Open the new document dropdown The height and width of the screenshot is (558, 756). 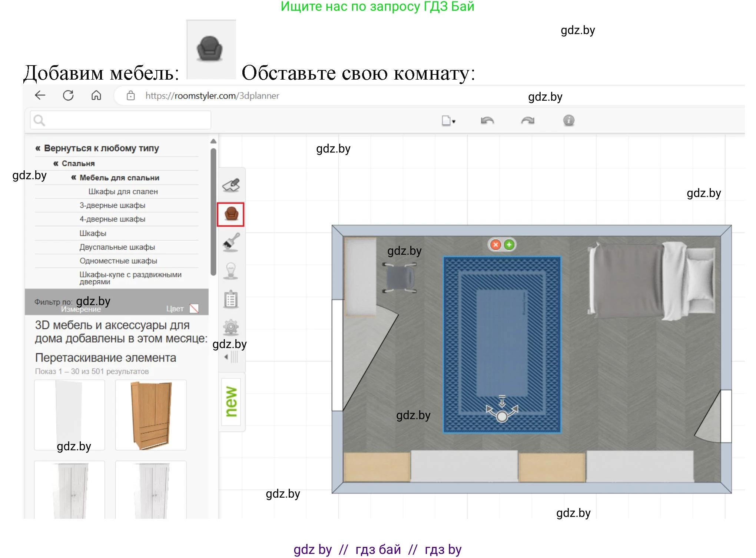[448, 121]
